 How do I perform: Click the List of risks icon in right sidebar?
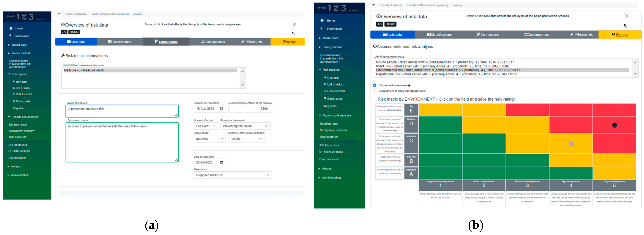325,85
